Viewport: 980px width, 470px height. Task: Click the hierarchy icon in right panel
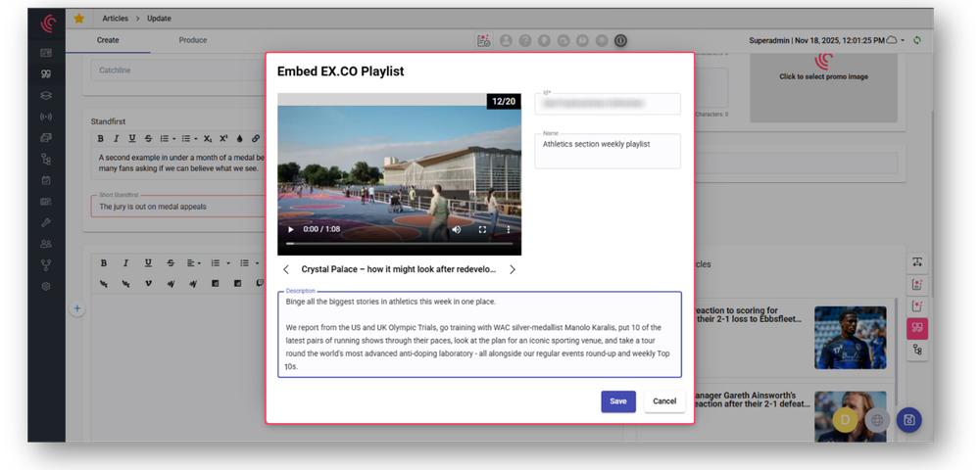click(x=917, y=351)
